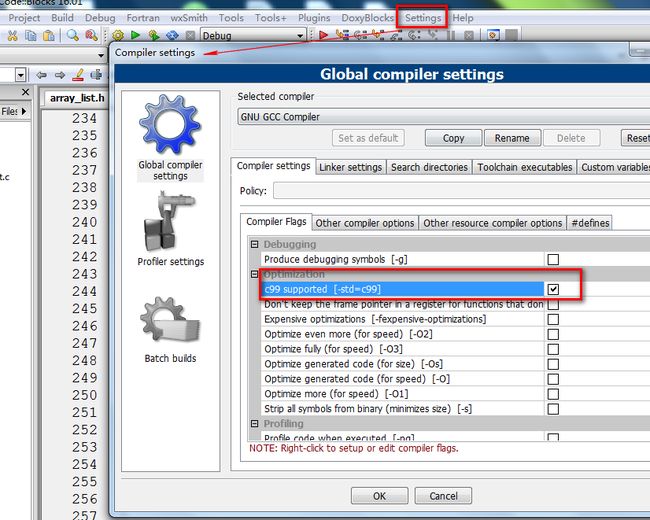The width and height of the screenshot is (650, 520).
Task: Enable Optimize more [-O1] checkbox
Action: click(x=553, y=394)
